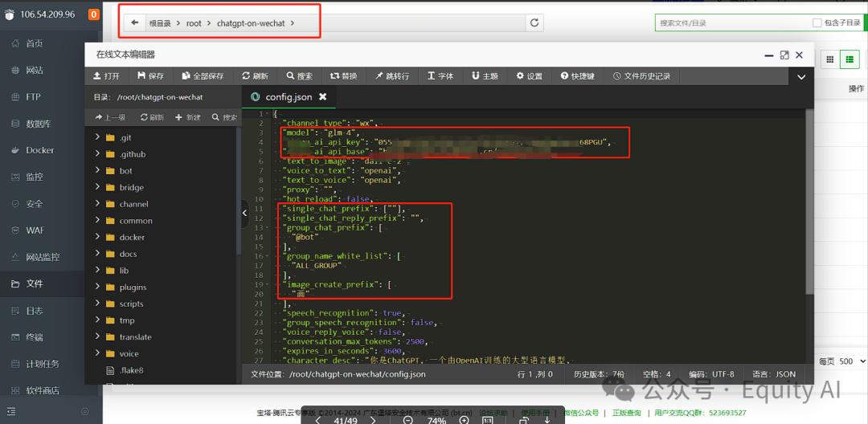Open the 网站监控 sidebar section
The width and height of the screenshot is (868, 424).
pyautogui.click(x=43, y=257)
